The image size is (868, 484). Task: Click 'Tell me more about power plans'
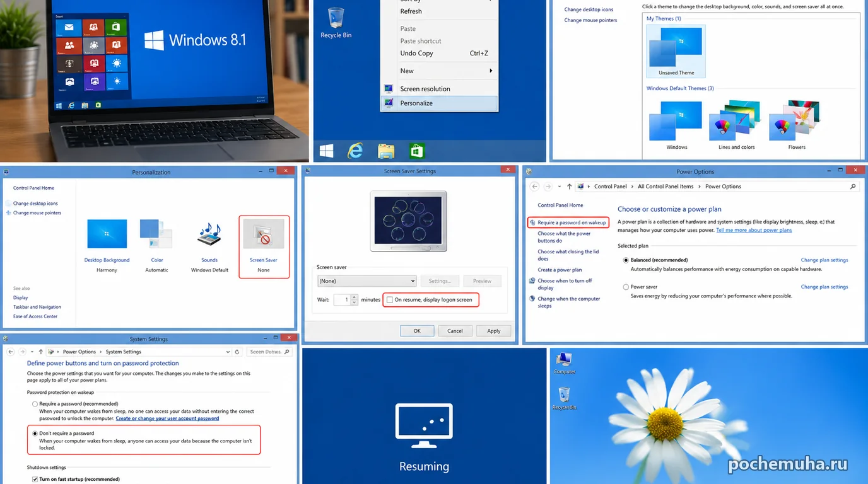pos(754,230)
